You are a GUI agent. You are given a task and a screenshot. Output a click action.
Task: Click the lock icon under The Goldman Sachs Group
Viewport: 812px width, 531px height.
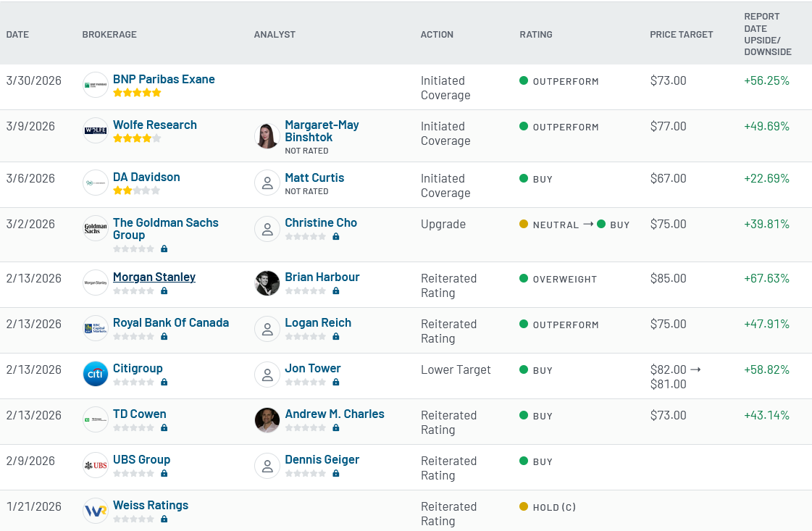(x=164, y=248)
